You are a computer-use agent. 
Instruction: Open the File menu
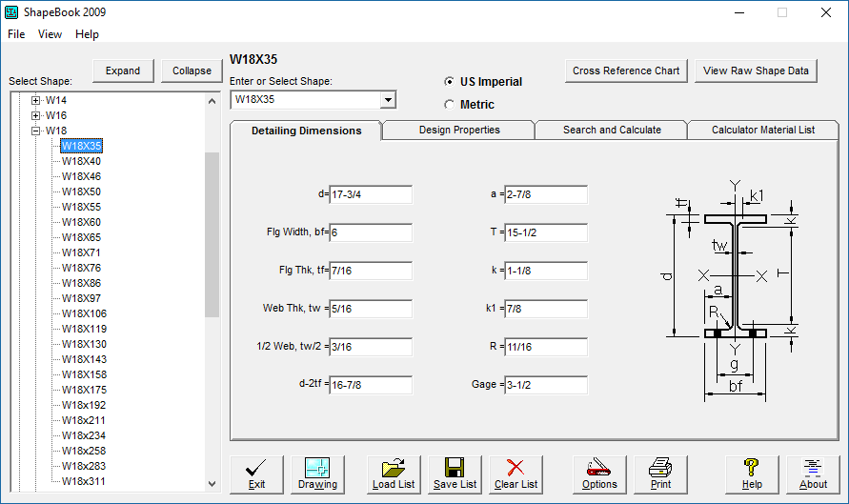[x=16, y=34]
